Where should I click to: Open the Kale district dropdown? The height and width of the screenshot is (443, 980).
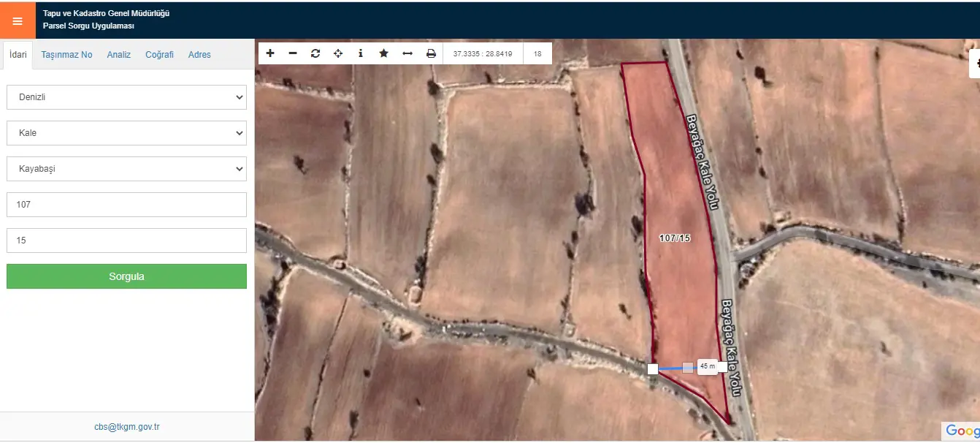(126, 133)
